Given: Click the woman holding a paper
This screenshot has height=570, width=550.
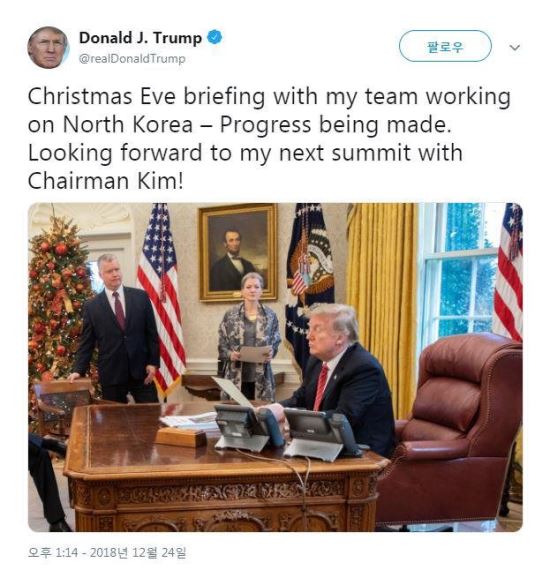Looking at the screenshot, I should click(249, 336).
